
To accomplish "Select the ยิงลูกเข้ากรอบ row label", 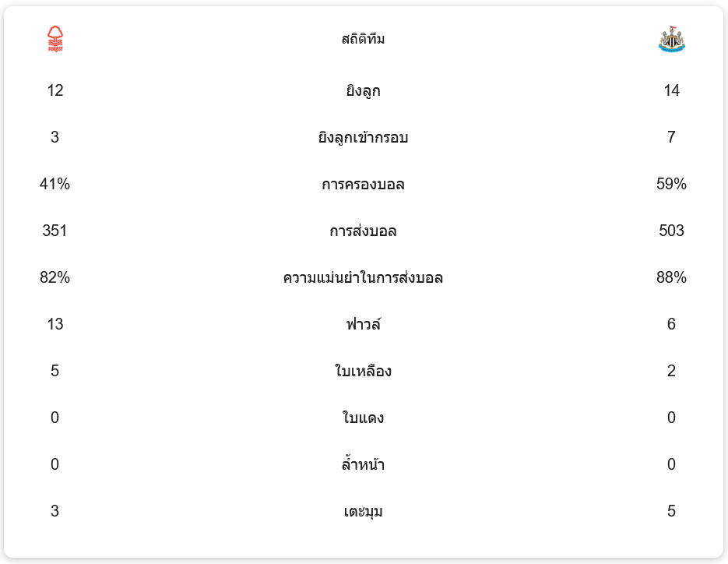I will [x=363, y=138].
